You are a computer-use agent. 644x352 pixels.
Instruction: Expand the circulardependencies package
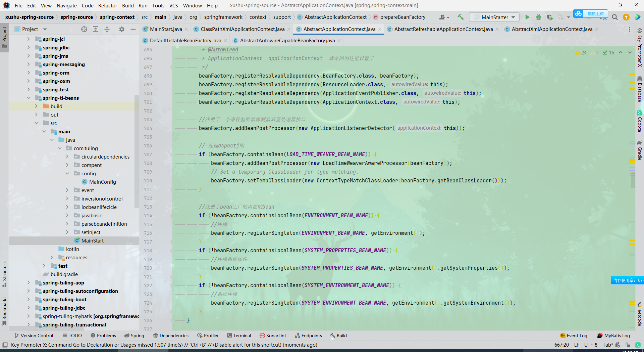(x=67, y=157)
